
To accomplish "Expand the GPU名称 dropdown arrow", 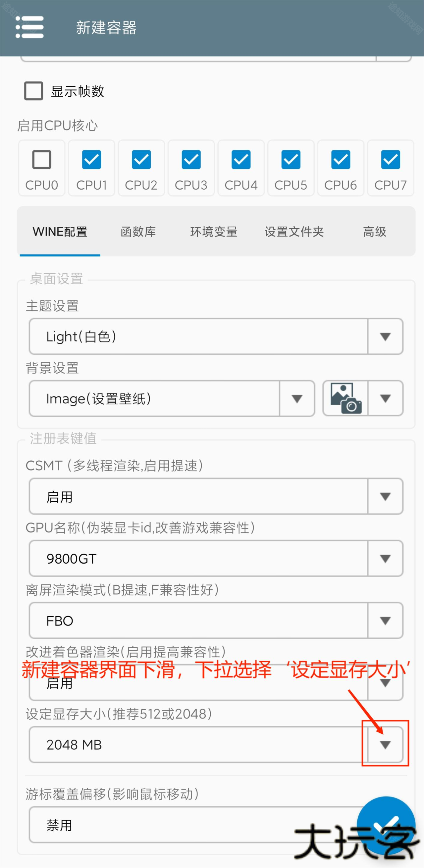I will tap(385, 559).
